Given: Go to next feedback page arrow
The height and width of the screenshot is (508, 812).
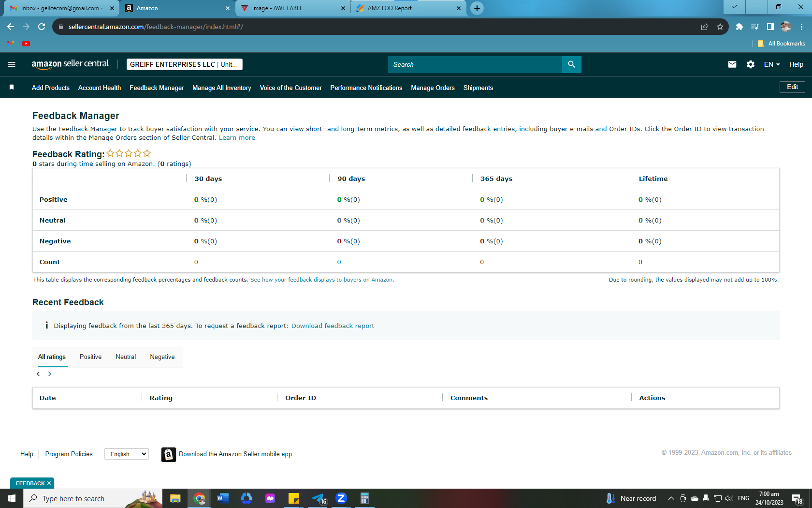Looking at the screenshot, I should pyautogui.click(x=50, y=374).
